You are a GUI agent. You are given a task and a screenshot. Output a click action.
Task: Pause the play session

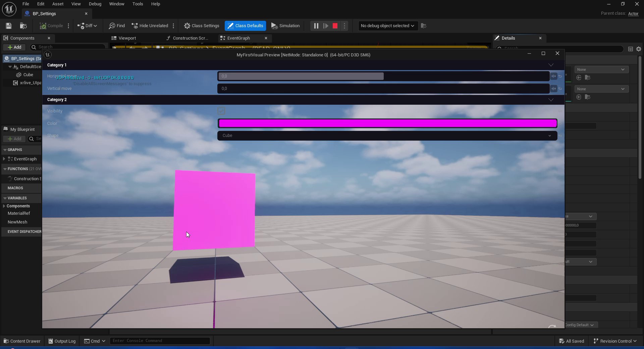[316, 26]
